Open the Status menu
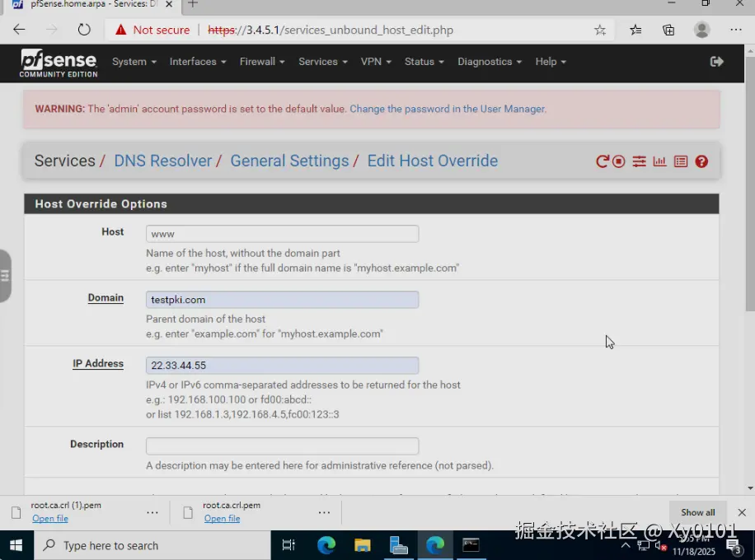The image size is (755, 560). [x=424, y=62]
